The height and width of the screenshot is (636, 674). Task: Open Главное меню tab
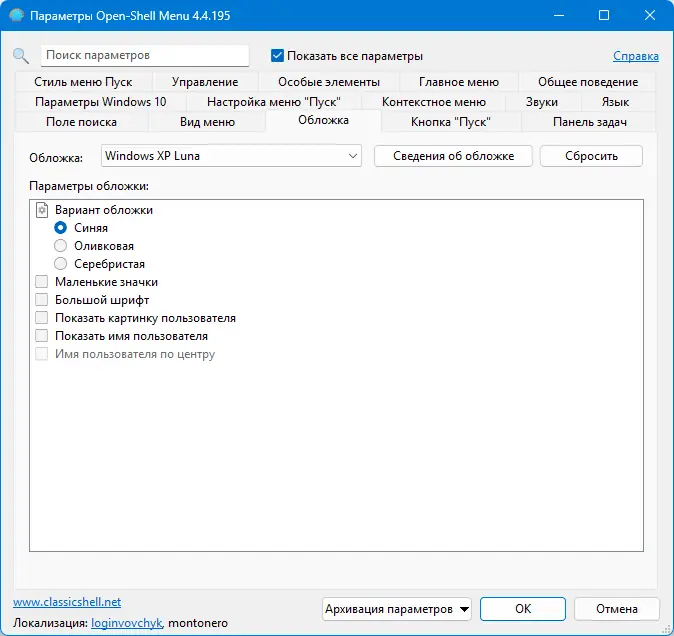[459, 82]
